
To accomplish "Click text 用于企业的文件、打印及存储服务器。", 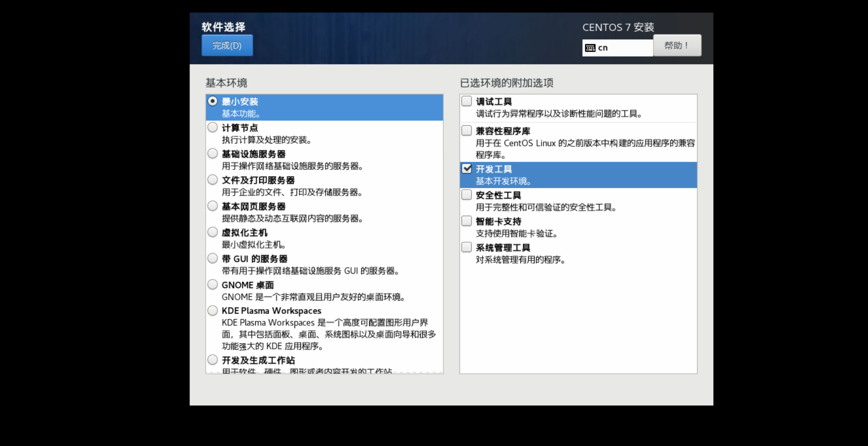I will click(x=292, y=192).
